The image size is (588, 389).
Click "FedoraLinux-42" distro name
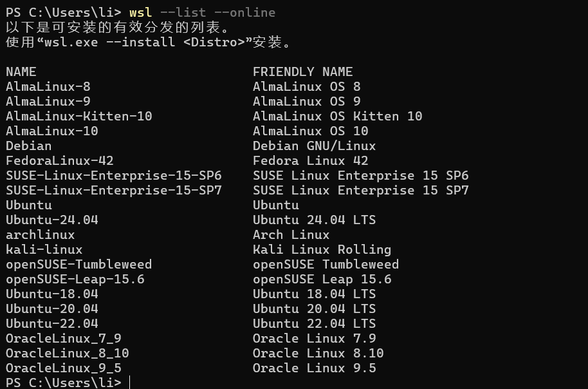pos(60,160)
